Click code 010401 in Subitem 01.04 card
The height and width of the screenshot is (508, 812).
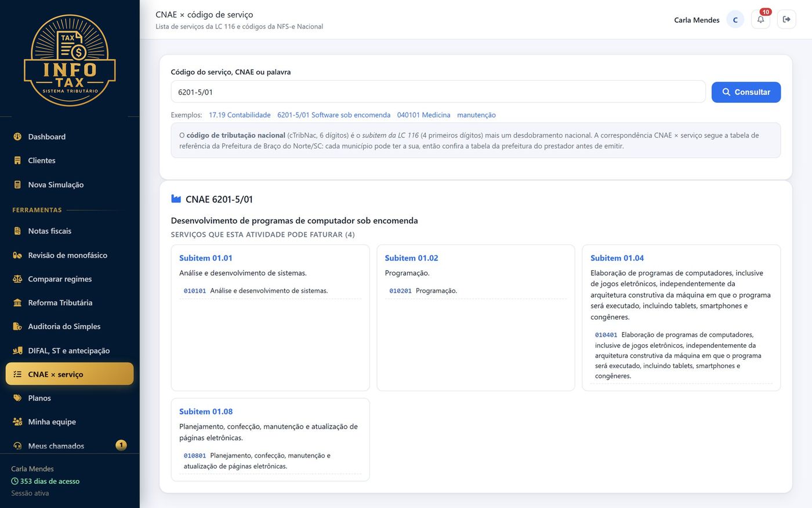(x=606, y=335)
